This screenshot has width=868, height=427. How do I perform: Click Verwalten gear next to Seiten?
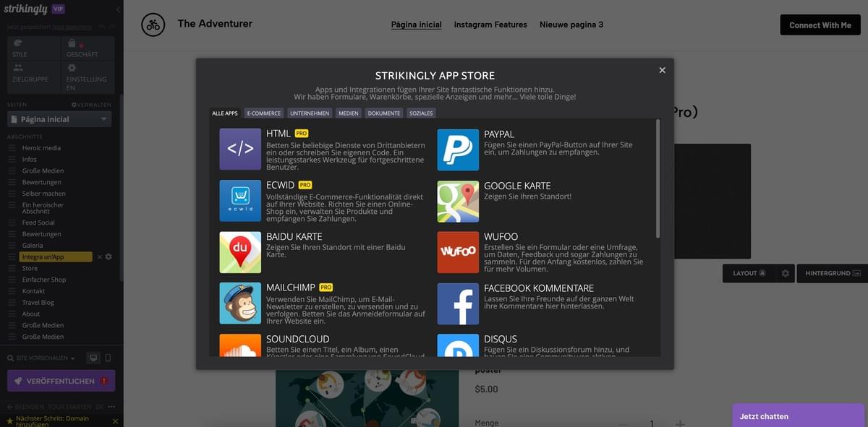tap(91, 105)
